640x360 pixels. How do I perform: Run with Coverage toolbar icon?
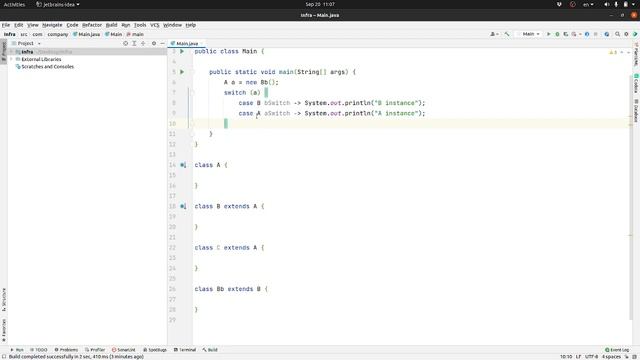[x=566, y=34]
